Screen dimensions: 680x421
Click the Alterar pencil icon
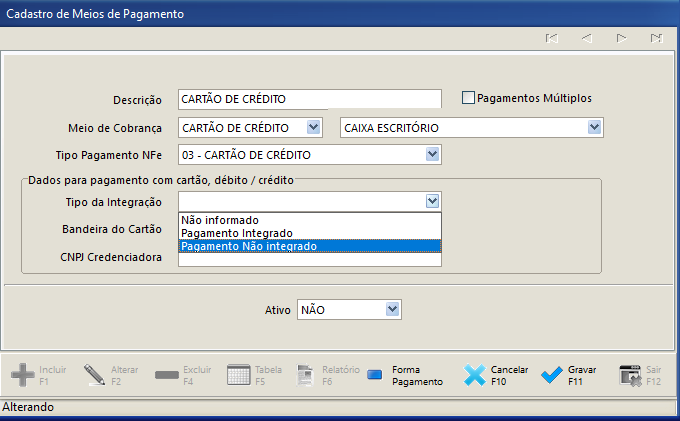click(x=94, y=375)
